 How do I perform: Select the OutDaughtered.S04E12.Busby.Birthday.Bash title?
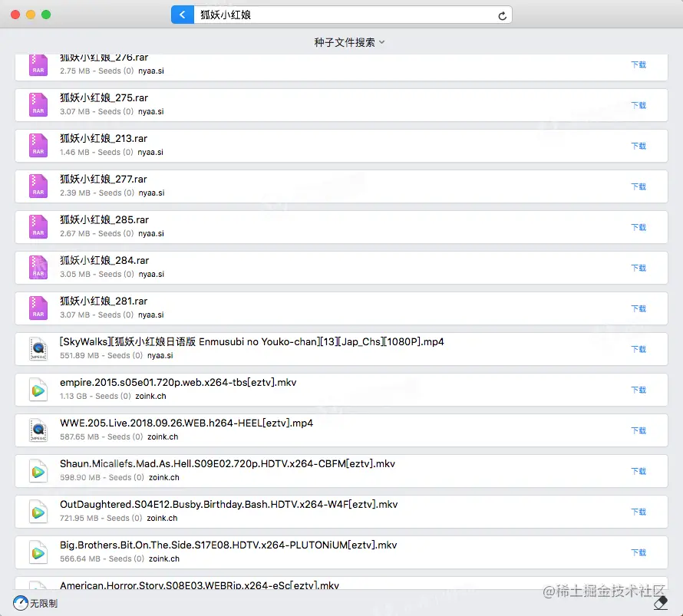coord(229,505)
